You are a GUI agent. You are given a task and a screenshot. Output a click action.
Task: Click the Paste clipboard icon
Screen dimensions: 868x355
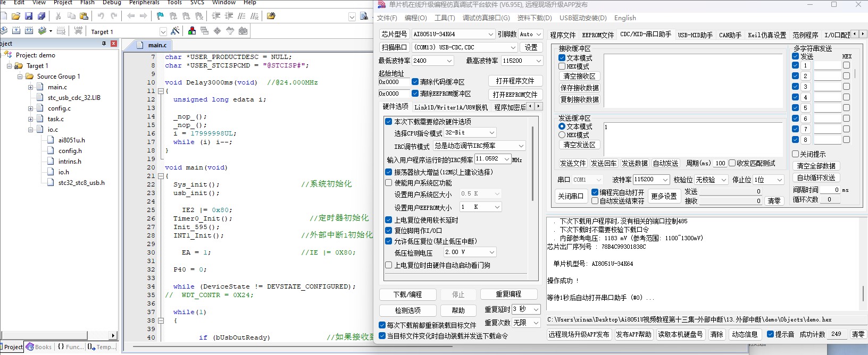[x=84, y=16]
